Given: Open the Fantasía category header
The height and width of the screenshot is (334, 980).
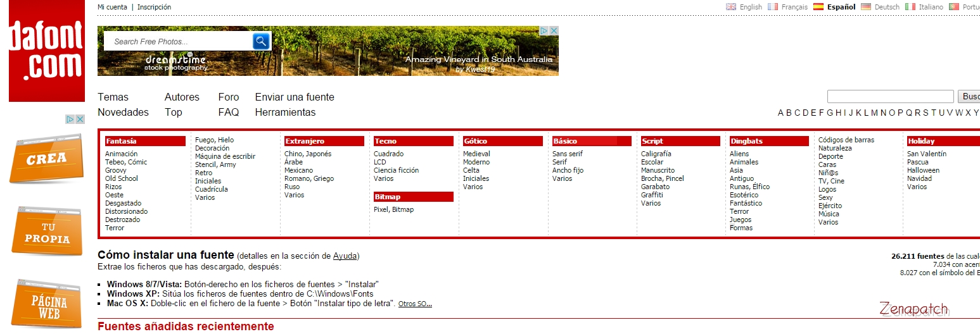Looking at the screenshot, I should pyautogui.click(x=145, y=141).
